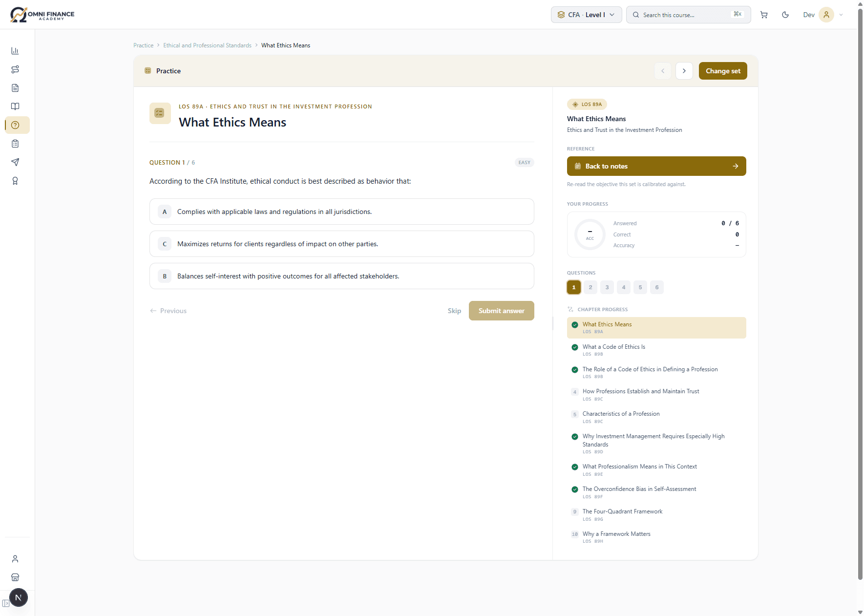Click the Dev user avatar
The image size is (864, 616).
point(826,15)
